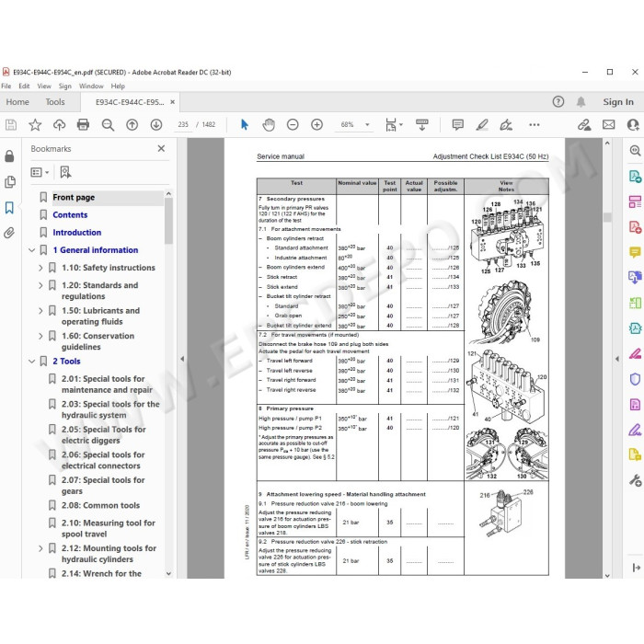Click the Zoom in plus icon
Screen dimensions: 644x644
tap(316, 124)
